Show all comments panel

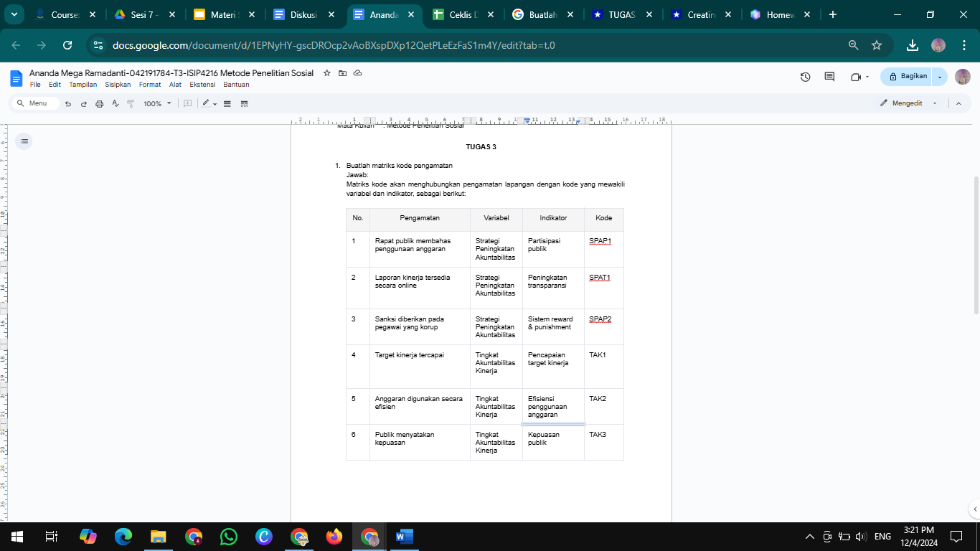pyautogui.click(x=829, y=77)
